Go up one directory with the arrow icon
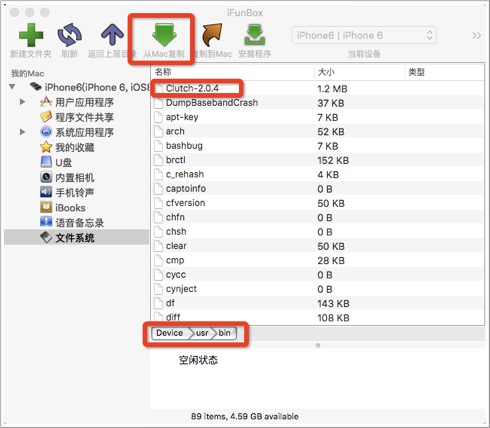The image size is (490, 428). point(112,35)
